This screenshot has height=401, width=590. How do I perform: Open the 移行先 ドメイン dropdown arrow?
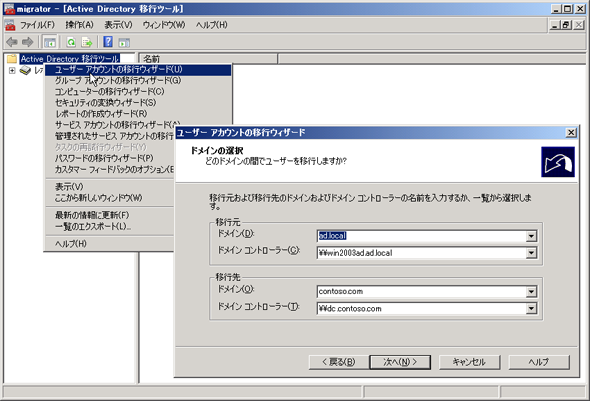(531, 292)
